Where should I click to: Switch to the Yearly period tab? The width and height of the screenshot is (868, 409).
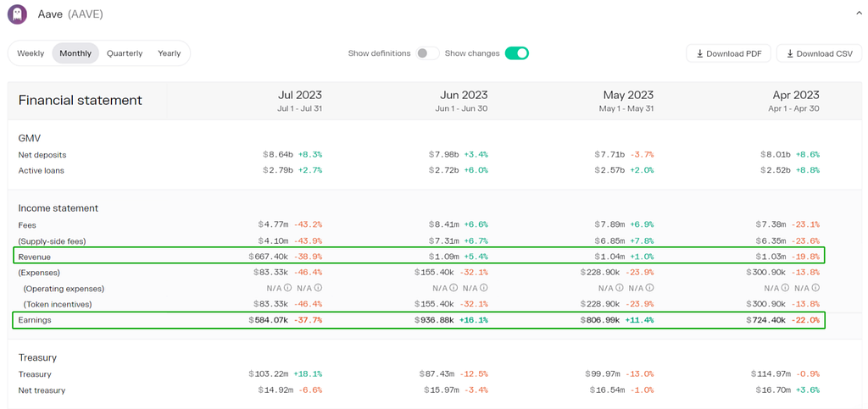[x=170, y=53]
